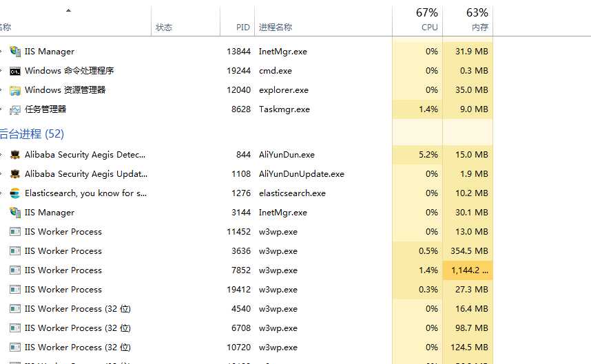This screenshot has width=591, height=364.
Task: Select Alibaba Security Aegis Updat... name
Action: [86, 174]
